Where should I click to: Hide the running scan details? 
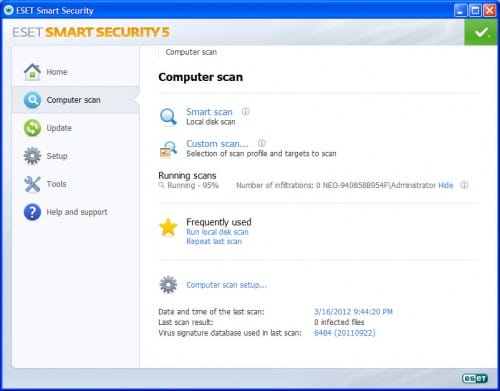tap(446, 185)
